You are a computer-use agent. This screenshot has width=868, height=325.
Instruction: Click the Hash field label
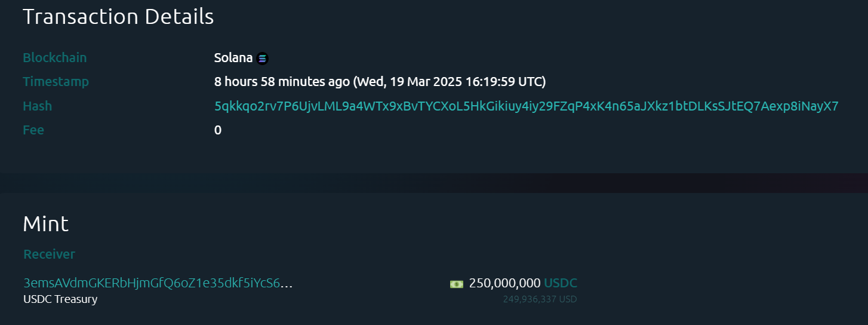pos(37,106)
